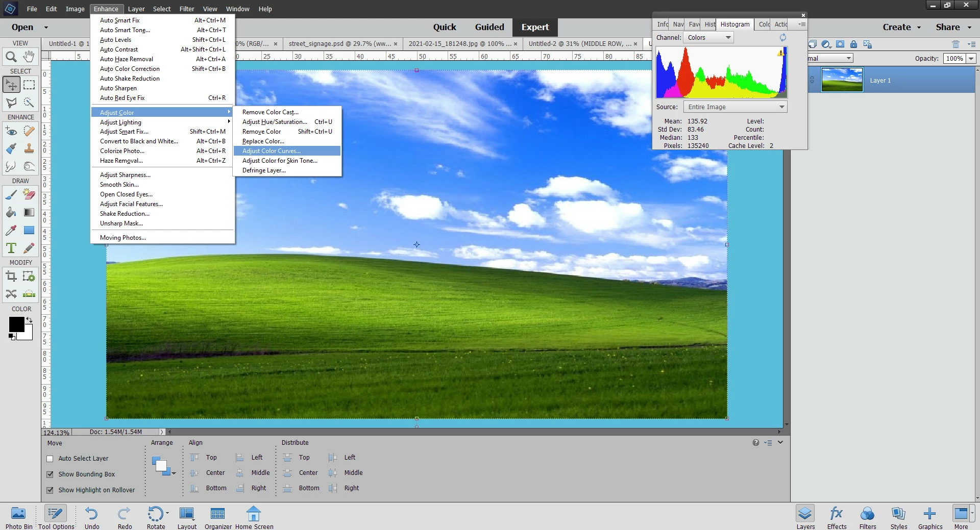Screen dimensions: 980x530
Task: Open the Organizer
Action: (218, 517)
